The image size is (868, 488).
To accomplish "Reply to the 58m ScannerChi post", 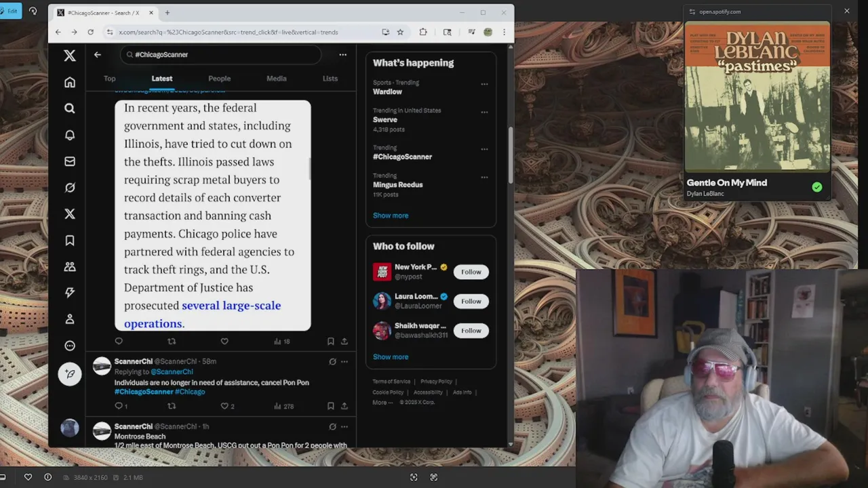I will pyautogui.click(x=119, y=406).
